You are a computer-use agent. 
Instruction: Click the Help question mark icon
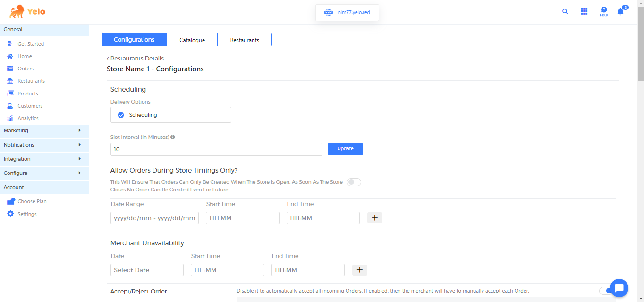coord(604,11)
